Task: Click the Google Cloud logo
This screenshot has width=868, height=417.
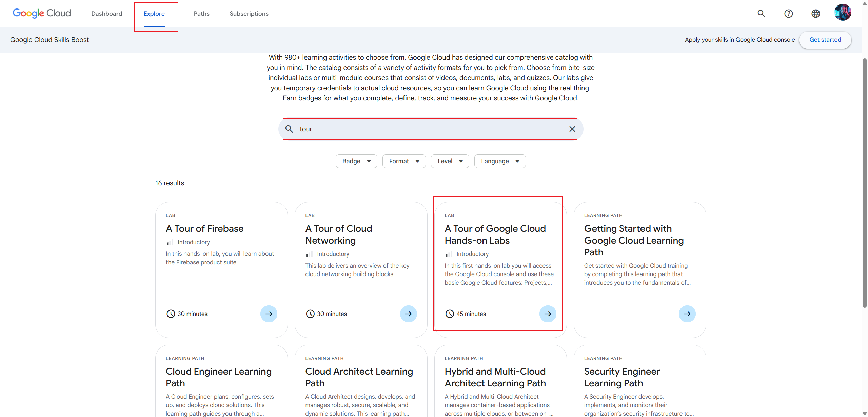Action: click(42, 13)
